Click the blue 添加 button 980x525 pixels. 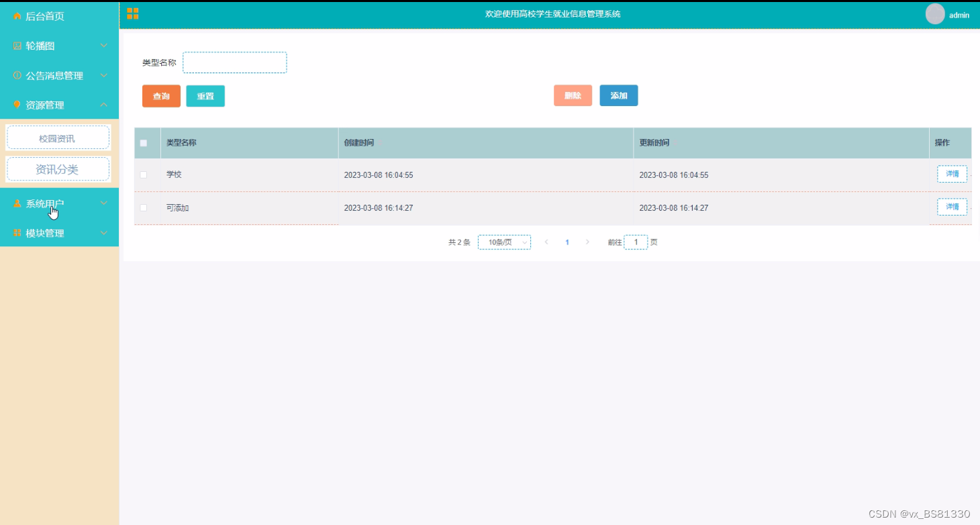tap(619, 96)
